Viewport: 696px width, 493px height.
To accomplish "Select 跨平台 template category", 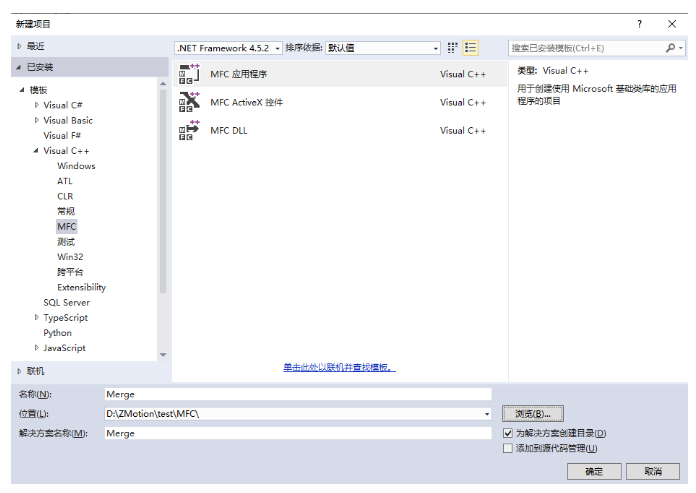I will (70, 272).
